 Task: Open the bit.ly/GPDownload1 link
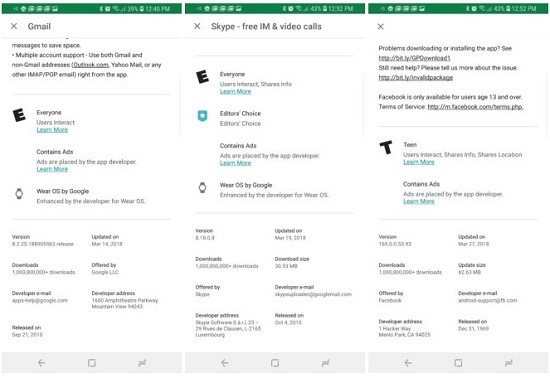[x=415, y=58]
